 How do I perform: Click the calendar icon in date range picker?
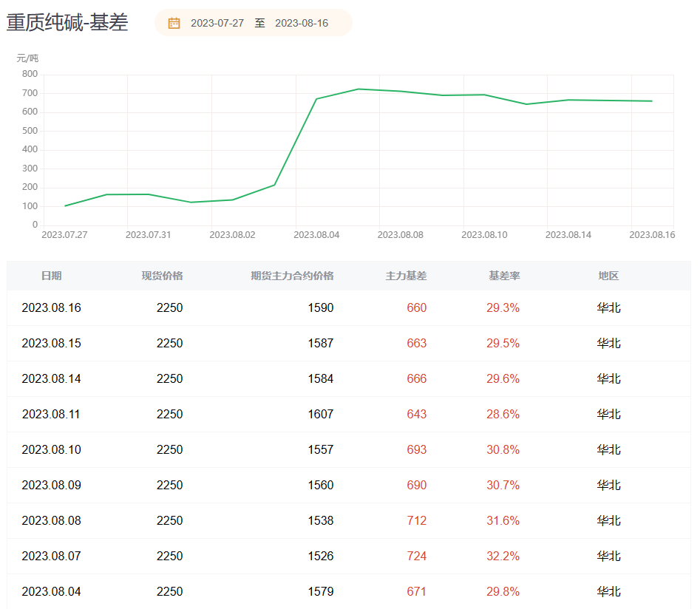click(174, 23)
